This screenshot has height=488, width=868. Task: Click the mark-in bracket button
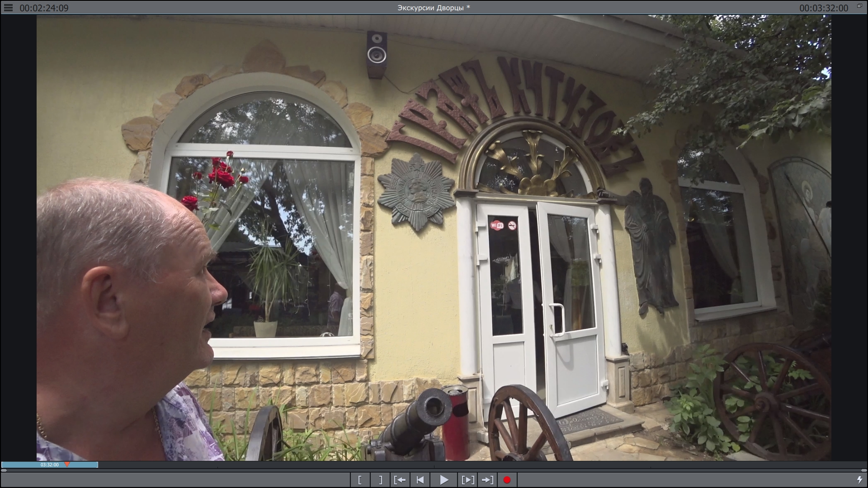point(360,480)
